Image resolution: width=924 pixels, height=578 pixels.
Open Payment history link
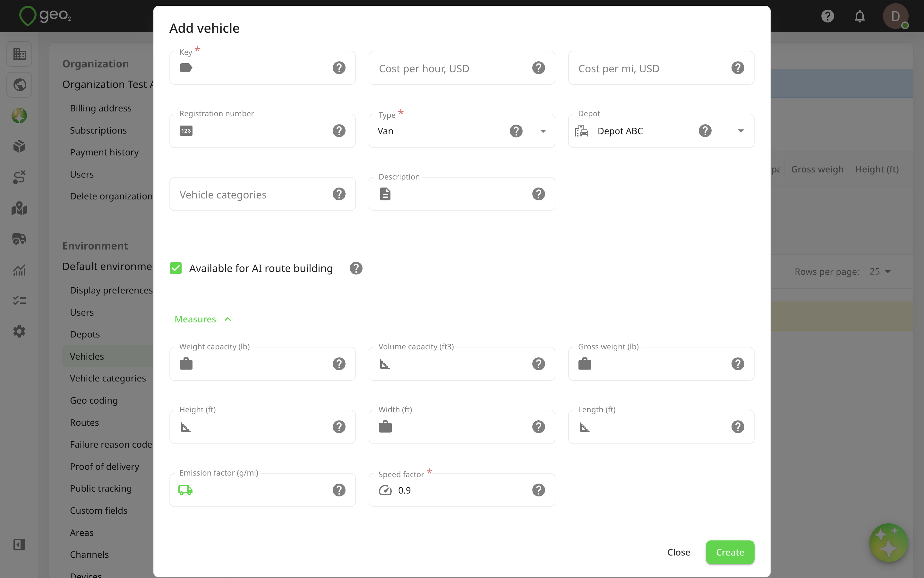point(104,152)
